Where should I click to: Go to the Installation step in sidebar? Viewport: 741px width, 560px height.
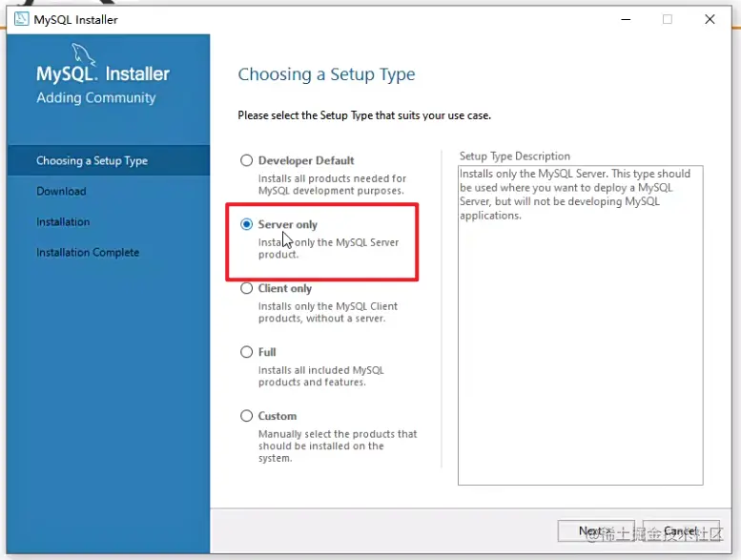pos(63,222)
